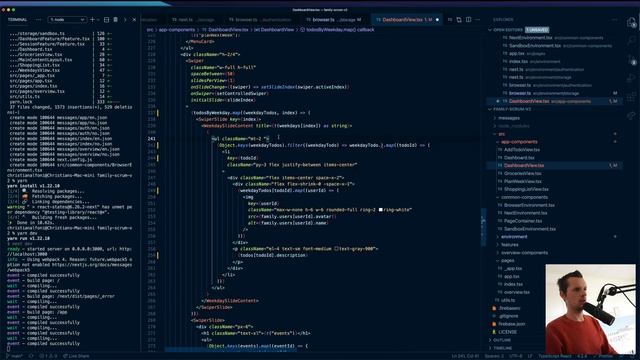
Task: Click the UTF-8 encoding status bar item
Action: coord(515,356)
